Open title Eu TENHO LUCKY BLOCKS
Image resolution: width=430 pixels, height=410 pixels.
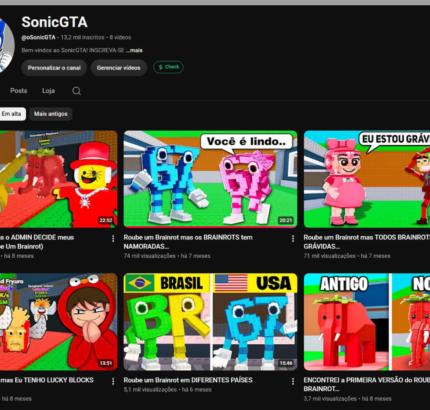(47, 380)
